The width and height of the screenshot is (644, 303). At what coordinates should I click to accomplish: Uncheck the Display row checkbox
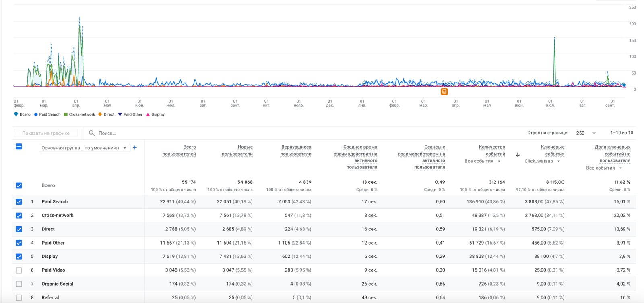[19, 257]
